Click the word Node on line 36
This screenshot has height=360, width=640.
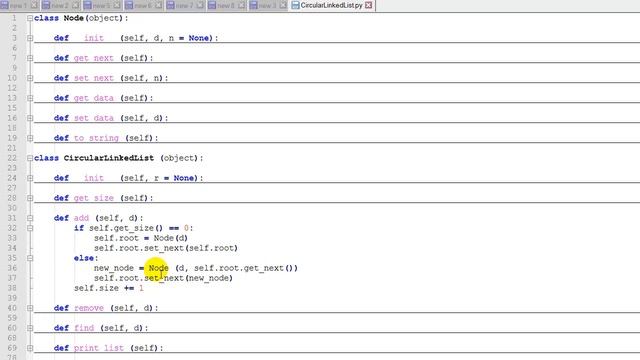tap(158, 268)
